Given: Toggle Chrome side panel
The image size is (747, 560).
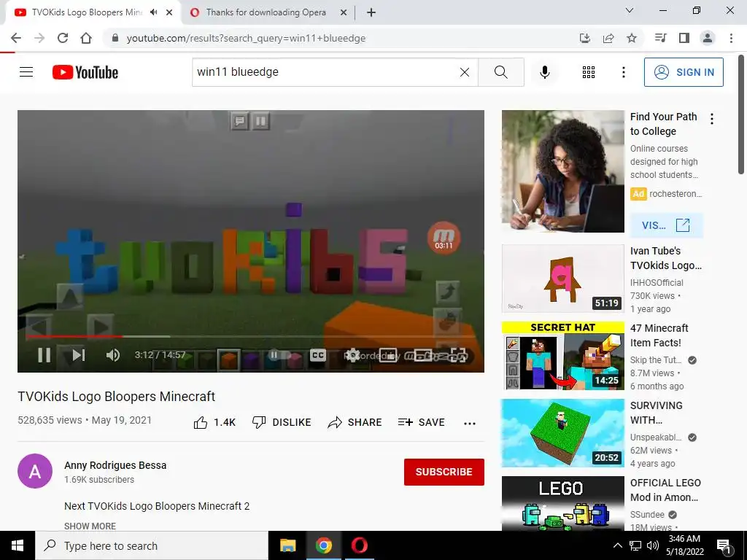Looking at the screenshot, I should (684, 38).
